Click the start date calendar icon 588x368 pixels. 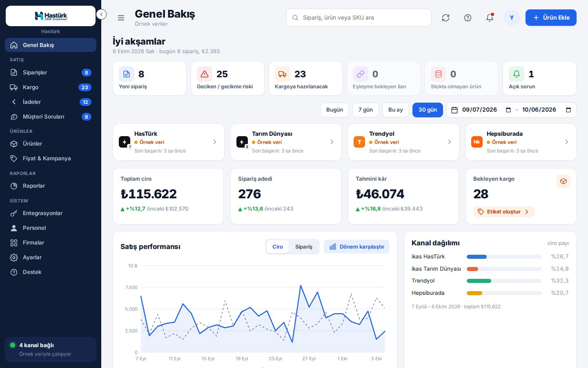coord(508,110)
